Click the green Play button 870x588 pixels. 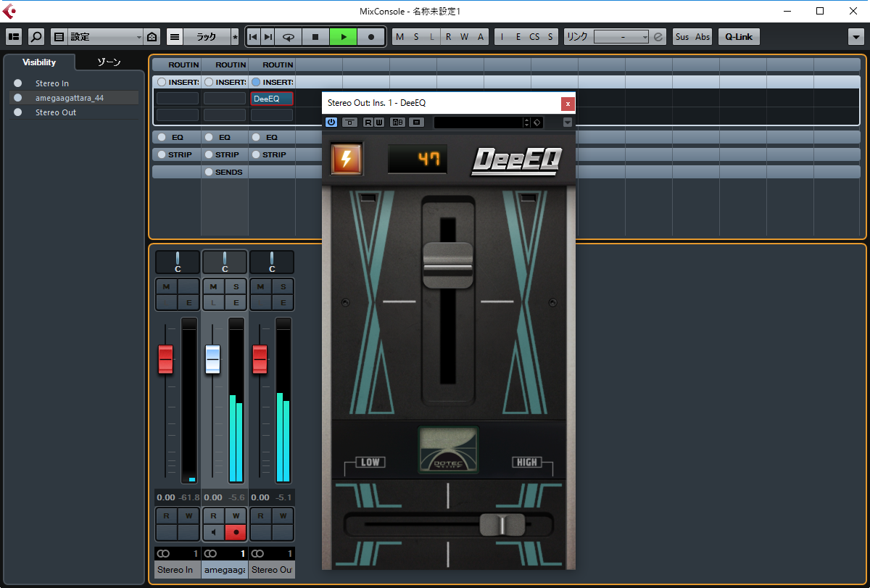pos(344,36)
